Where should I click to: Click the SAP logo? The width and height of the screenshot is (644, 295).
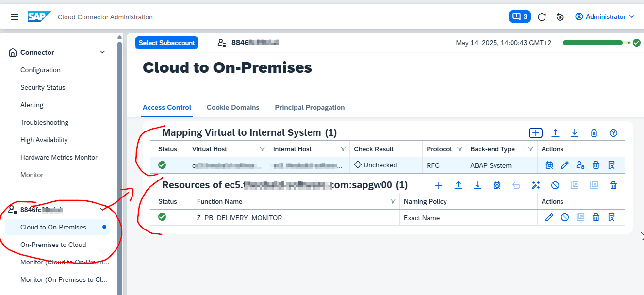point(40,17)
